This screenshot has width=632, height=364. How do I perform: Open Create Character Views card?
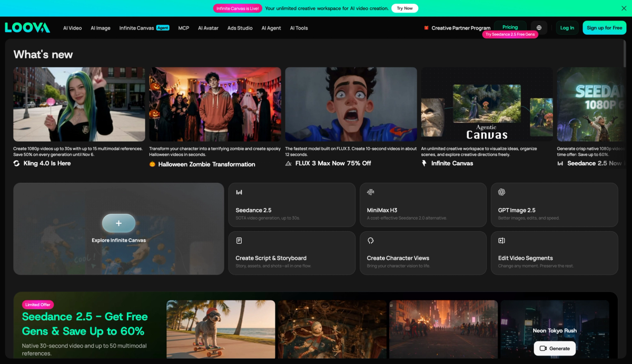click(x=423, y=253)
